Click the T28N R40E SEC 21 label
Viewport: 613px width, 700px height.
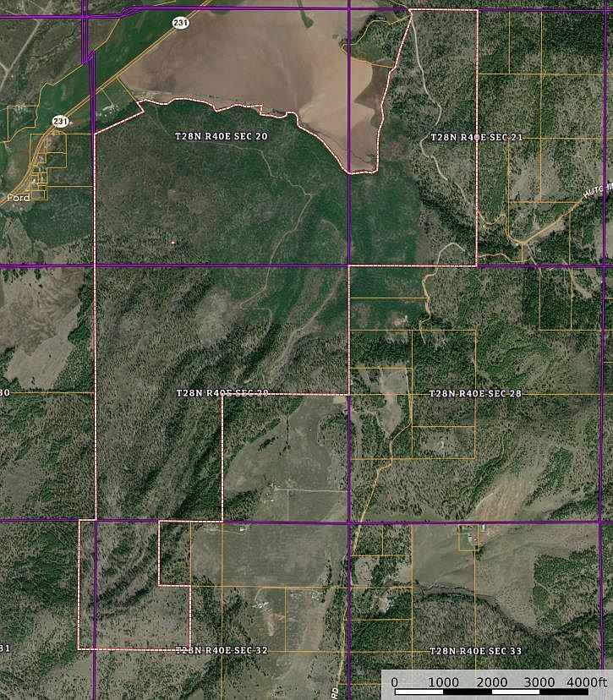click(476, 137)
